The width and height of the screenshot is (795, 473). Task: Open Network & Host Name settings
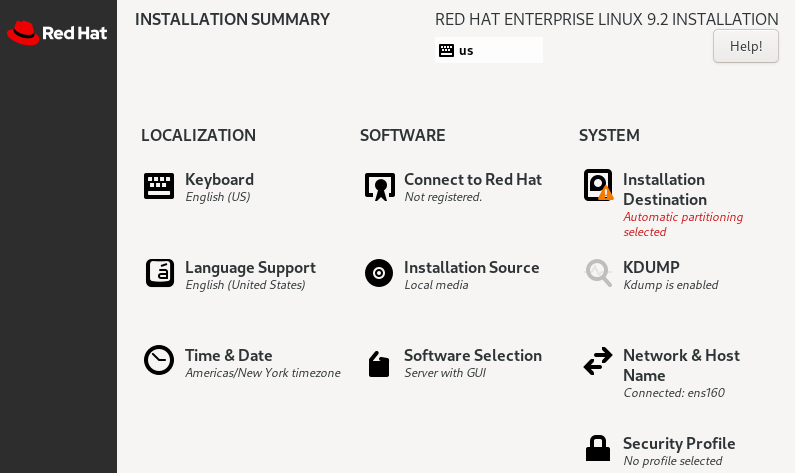click(681, 365)
